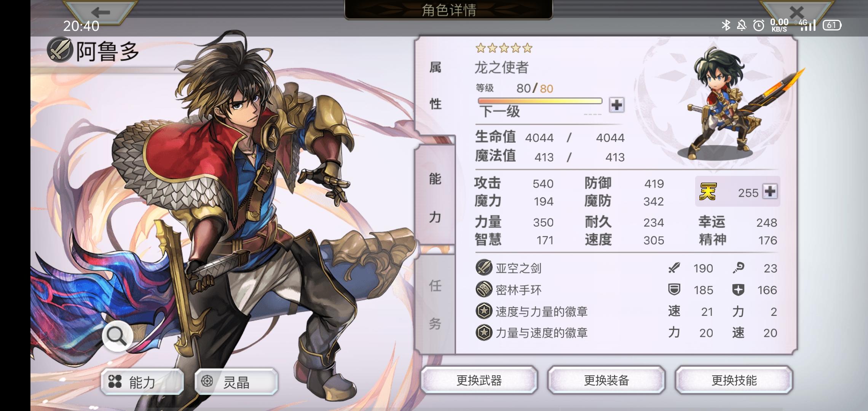Open the 能力 button below the portrait
Screen dimensions: 868x411
point(142,382)
